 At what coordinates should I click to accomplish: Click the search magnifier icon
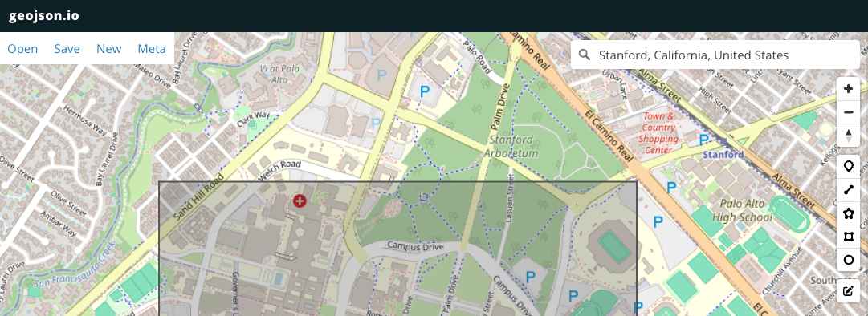point(584,55)
